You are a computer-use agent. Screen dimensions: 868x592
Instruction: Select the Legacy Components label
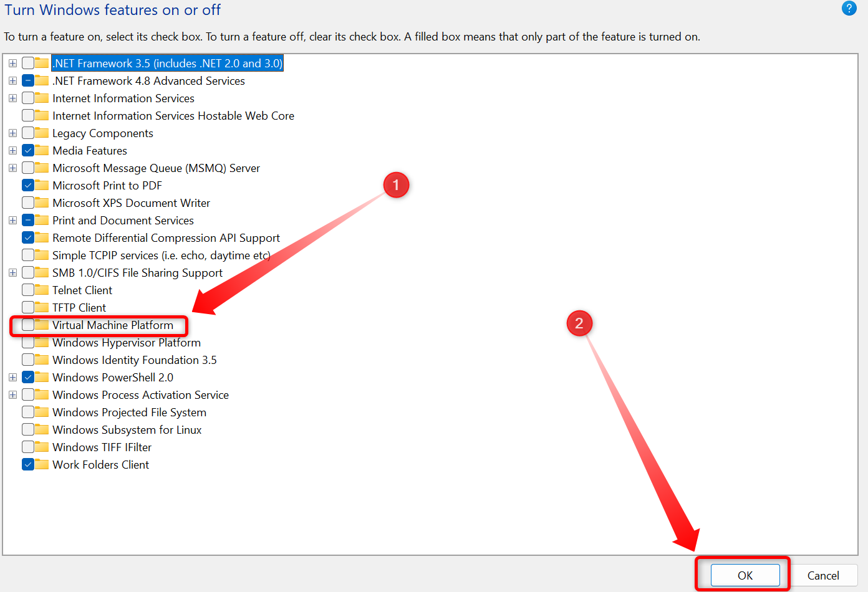(103, 133)
